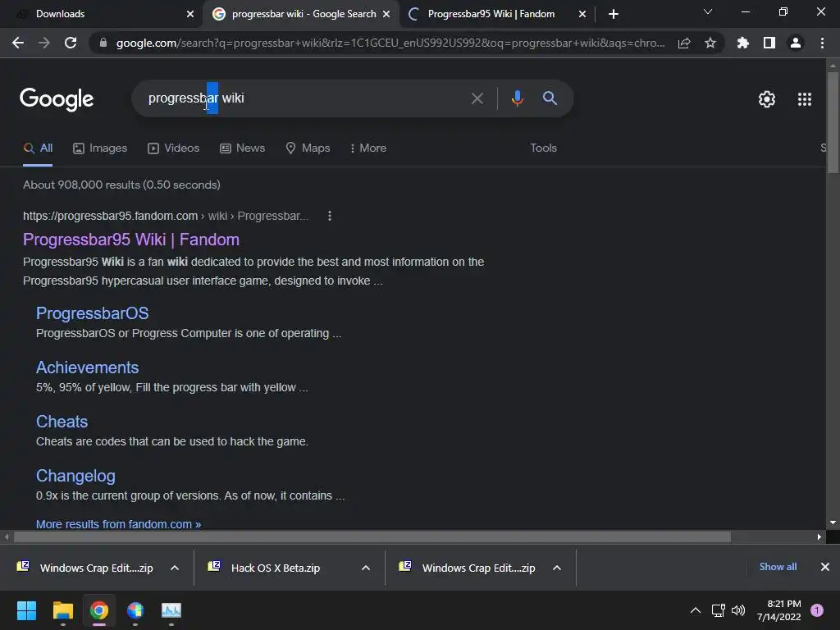Image resolution: width=840 pixels, height=630 pixels.
Task: Share this page using the share icon
Action: pyautogui.click(x=684, y=43)
